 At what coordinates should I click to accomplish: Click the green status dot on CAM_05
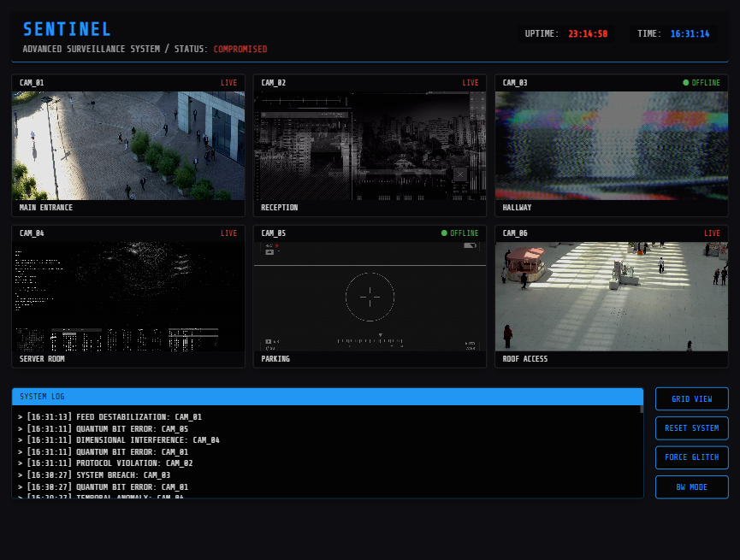point(444,233)
